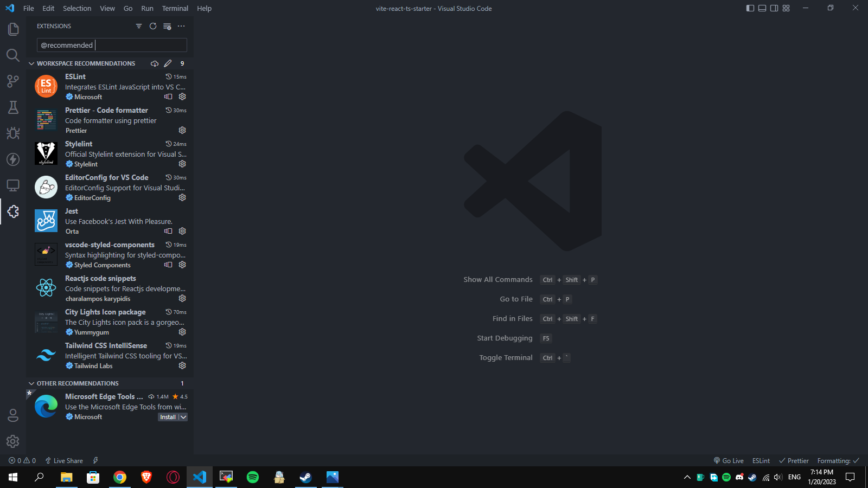Open the Extensions view icon
Screen dimensions: 868x488
[x=13, y=211]
